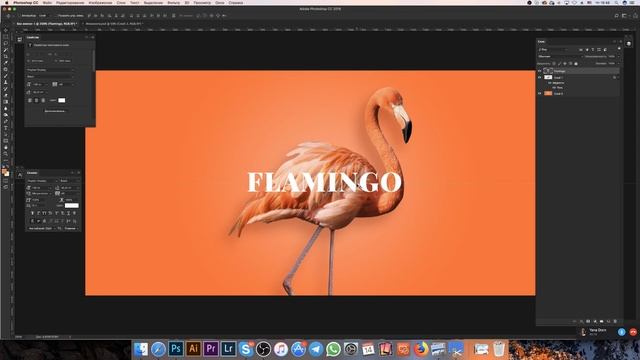Select the Zoom tool
The height and width of the screenshot is (360, 640).
[x=6, y=153]
